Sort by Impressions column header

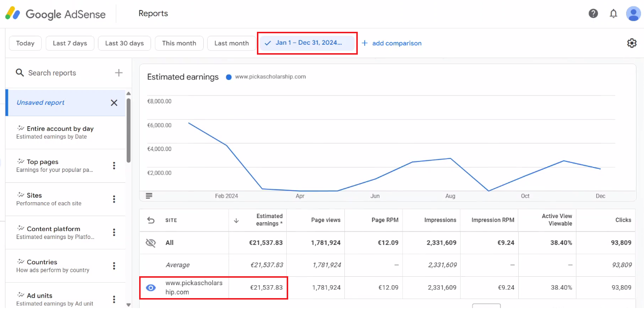tap(440, 220)
